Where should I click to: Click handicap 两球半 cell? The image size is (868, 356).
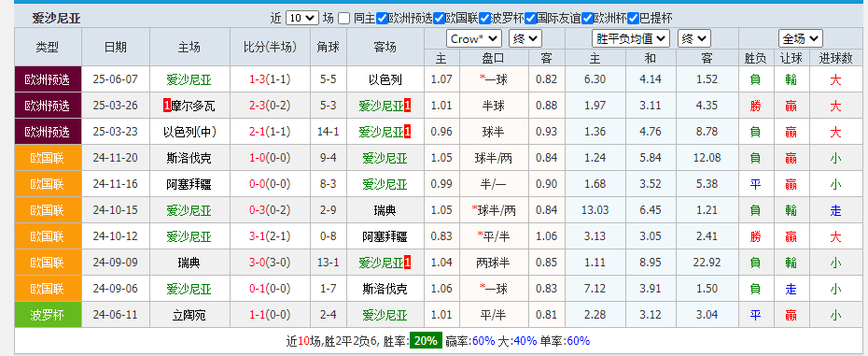pyautogui.click(x=493, y=263)
